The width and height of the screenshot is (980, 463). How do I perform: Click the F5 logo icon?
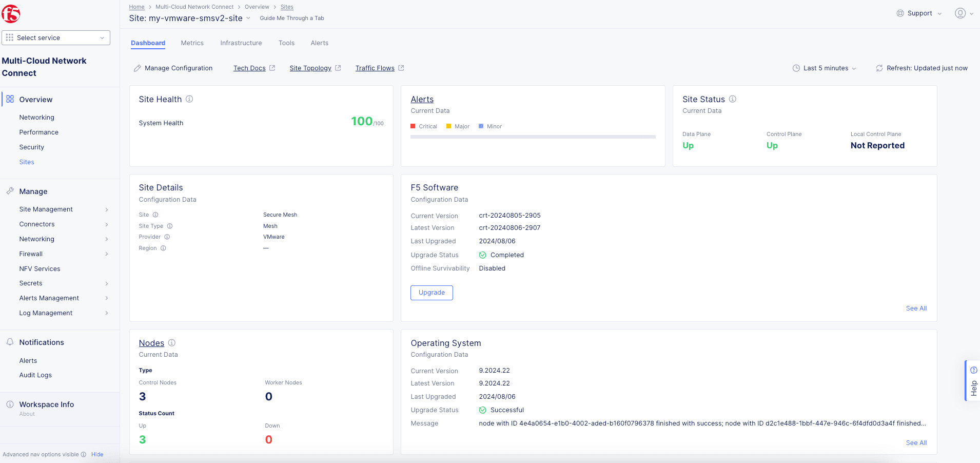(11, 14)
